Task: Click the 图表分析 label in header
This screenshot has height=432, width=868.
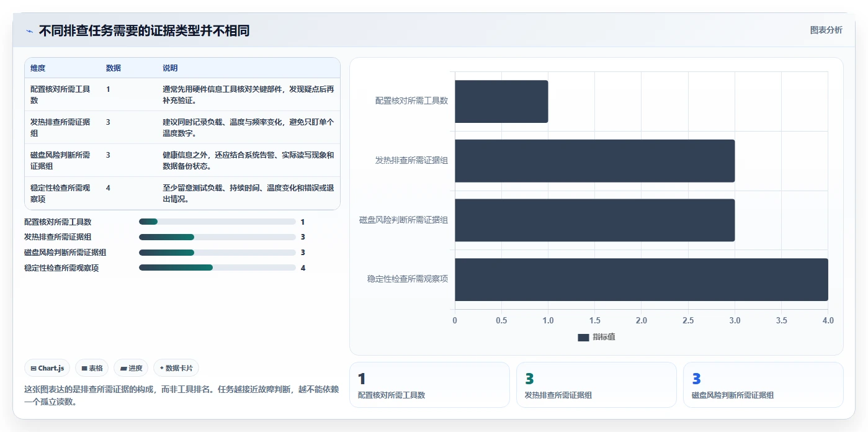Action: point(826,30)
